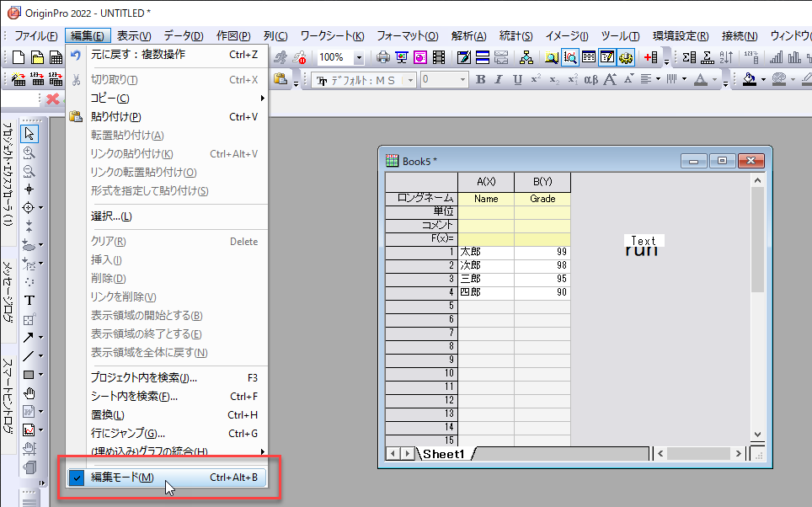Choose 貼り付け(P) menu item
The width and height of the screenshot is (812, 507).
pos(167,116)
